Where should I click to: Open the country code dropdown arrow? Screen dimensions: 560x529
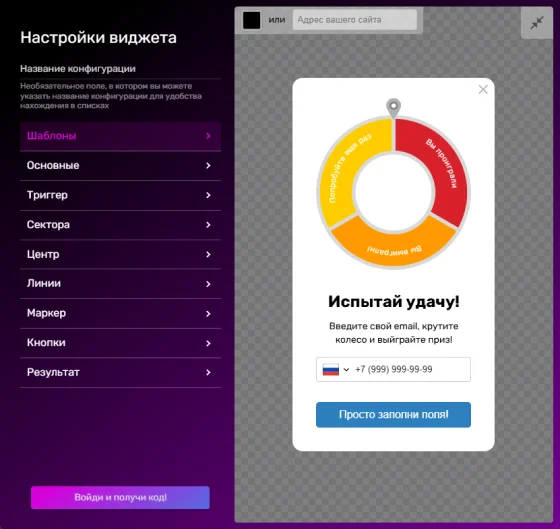tap(346, 369)
